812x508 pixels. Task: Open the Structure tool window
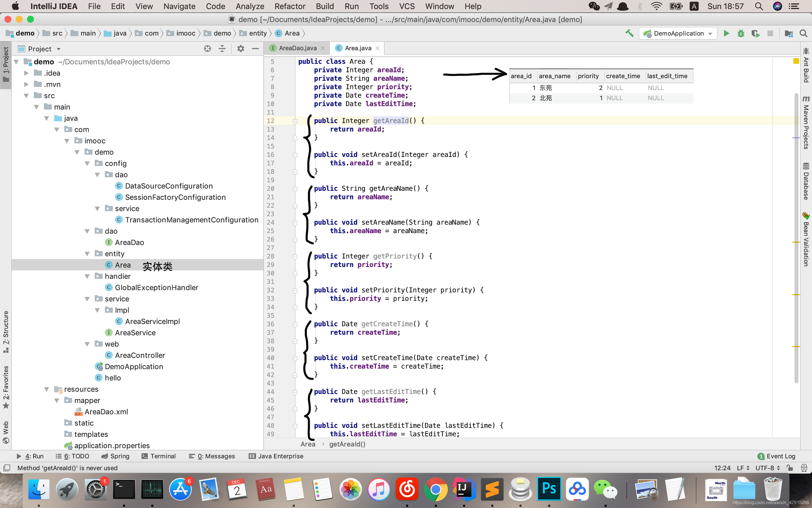(x=6, y=332)
